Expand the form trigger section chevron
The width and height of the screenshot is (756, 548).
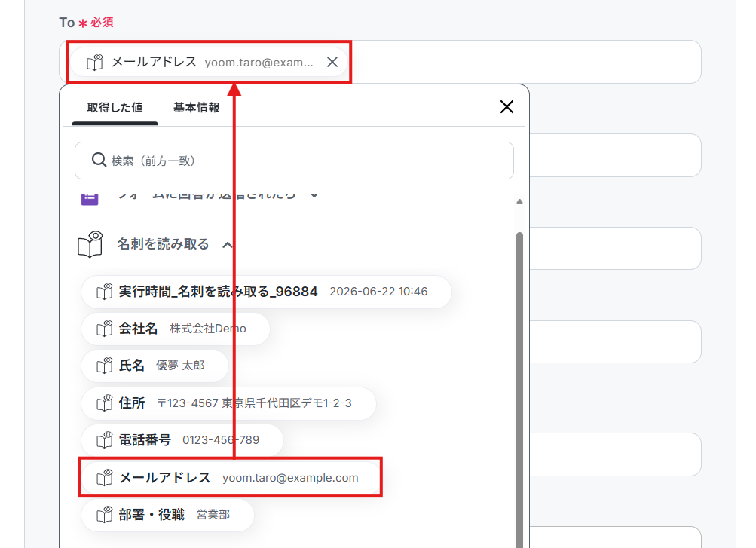tap(314, 196)
